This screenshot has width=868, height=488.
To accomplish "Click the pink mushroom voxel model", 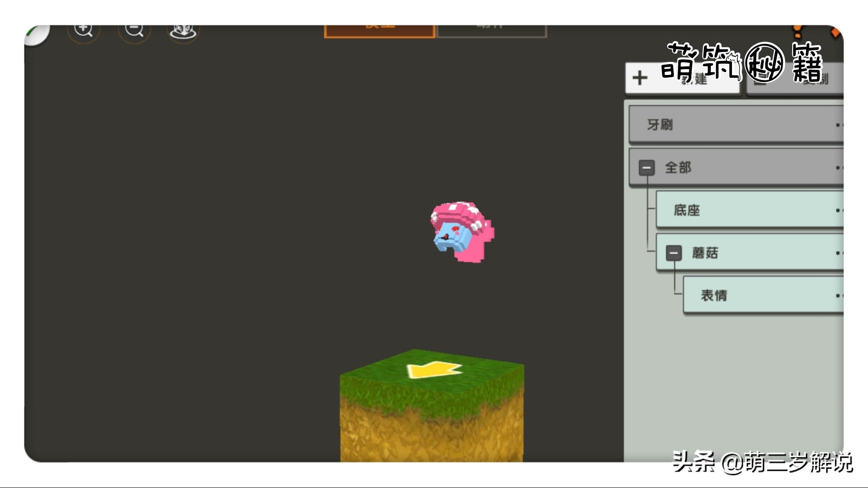I will pos(462,232).
